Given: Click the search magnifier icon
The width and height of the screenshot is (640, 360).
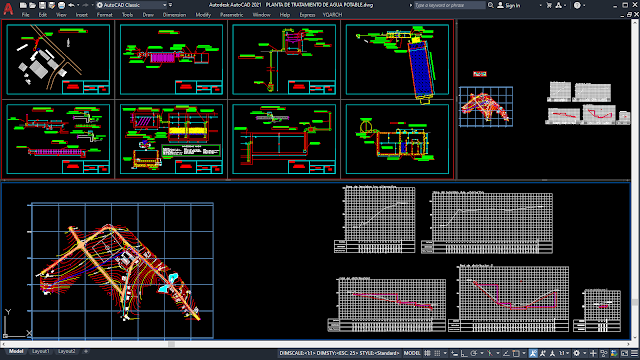Looking at the screenshot, I should coord(491,5).
